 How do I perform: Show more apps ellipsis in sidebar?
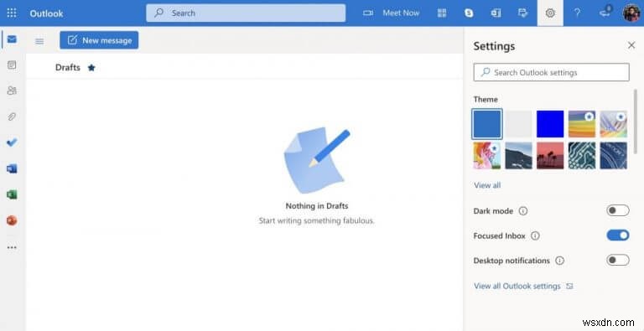click(12, 248)
